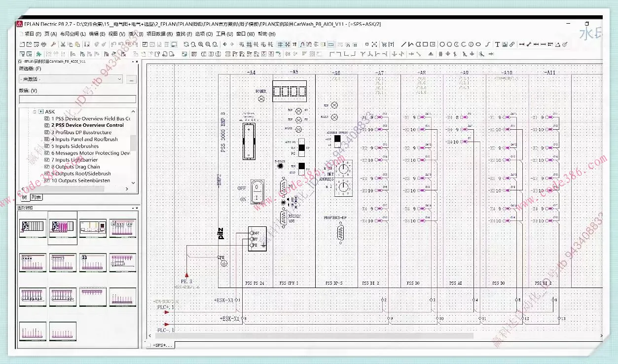Toggle the grid display button
This screenshot has width=618, height=364.
[x=280, y=44]
